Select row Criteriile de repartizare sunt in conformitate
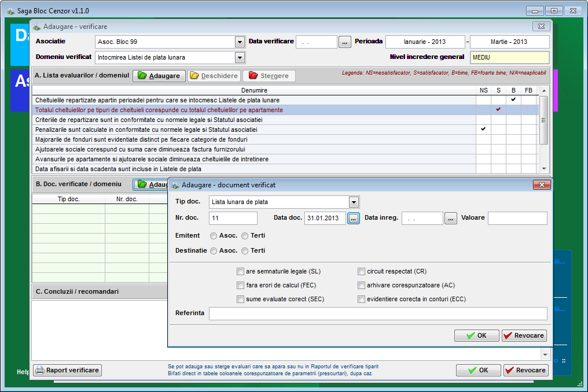Image resolution: width=588 pixels, height=392 pixels. click(x=285, y=120)
